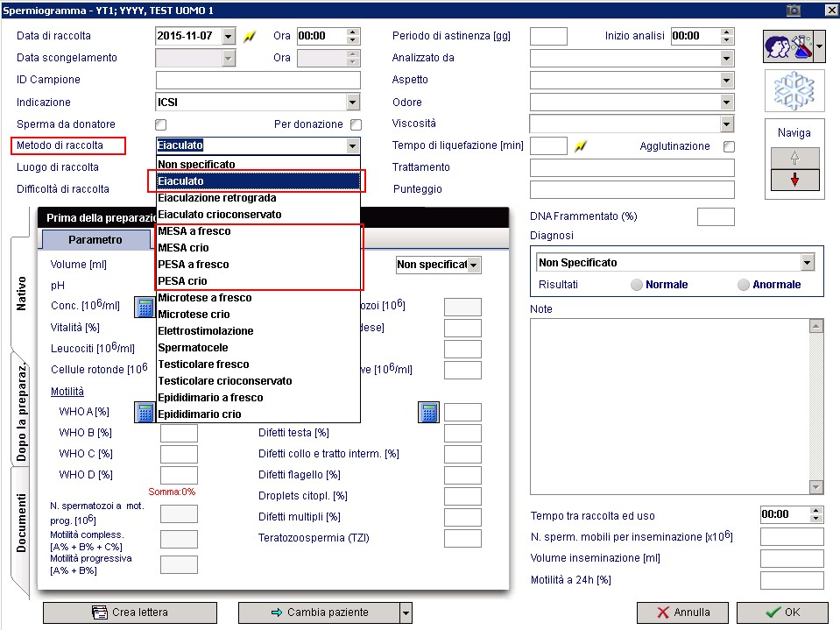Click the snowflake cryopreservation icon
840x630 pixels.
(794, 91)
